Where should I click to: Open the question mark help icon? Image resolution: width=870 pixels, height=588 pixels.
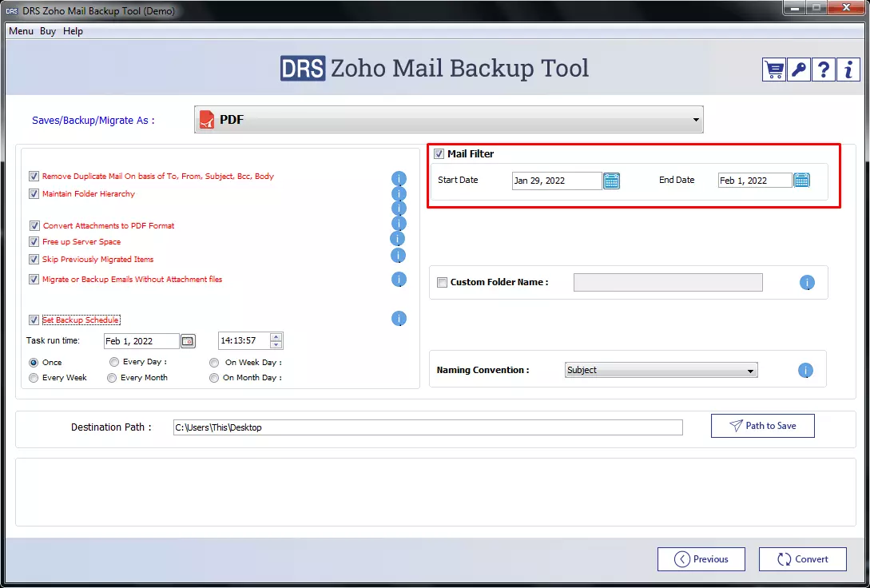(824, 70)
